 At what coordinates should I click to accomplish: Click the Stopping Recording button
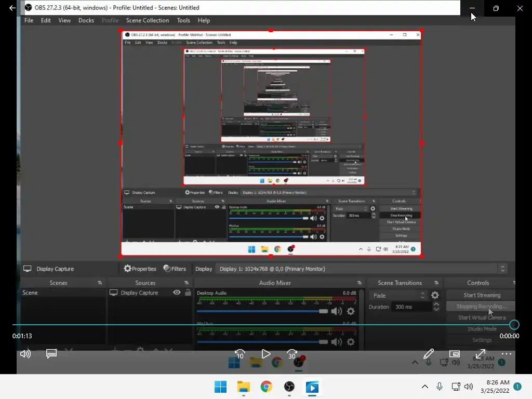482,307
